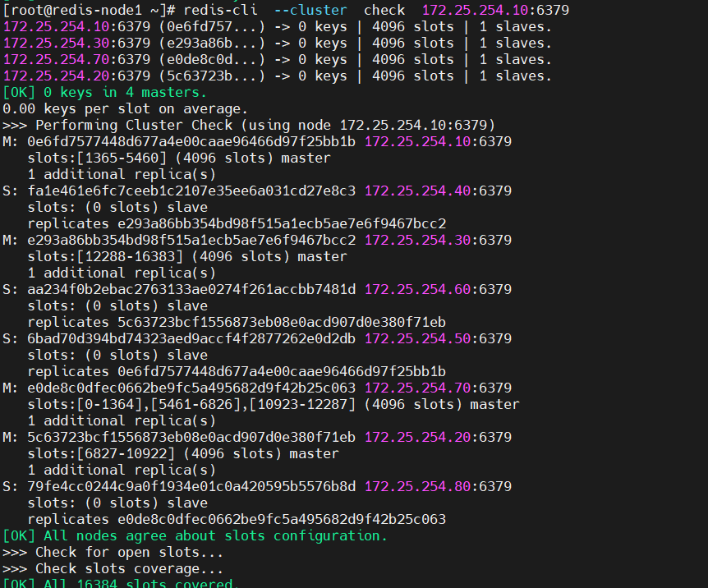
Task: Click 'replicates e293a86bb354bd98f515a1ecb5ae7e6f9467bcc2' line
Action: [x=237, y=224]
